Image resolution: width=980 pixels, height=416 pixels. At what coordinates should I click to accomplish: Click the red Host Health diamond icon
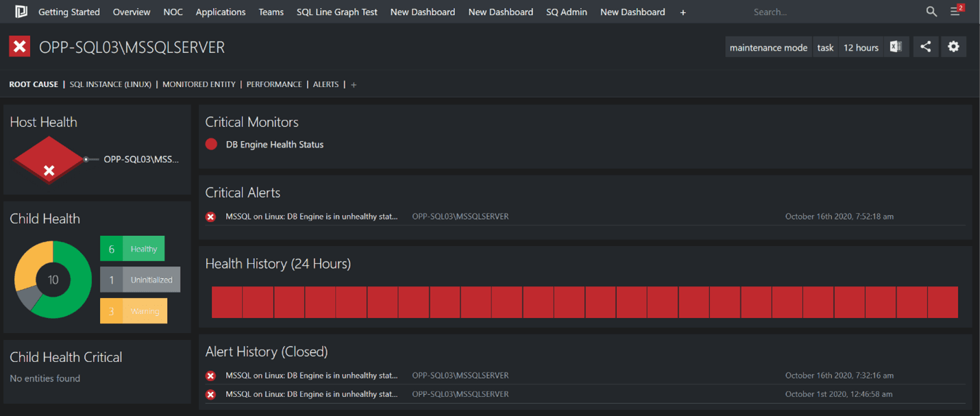tap(49, 160)
